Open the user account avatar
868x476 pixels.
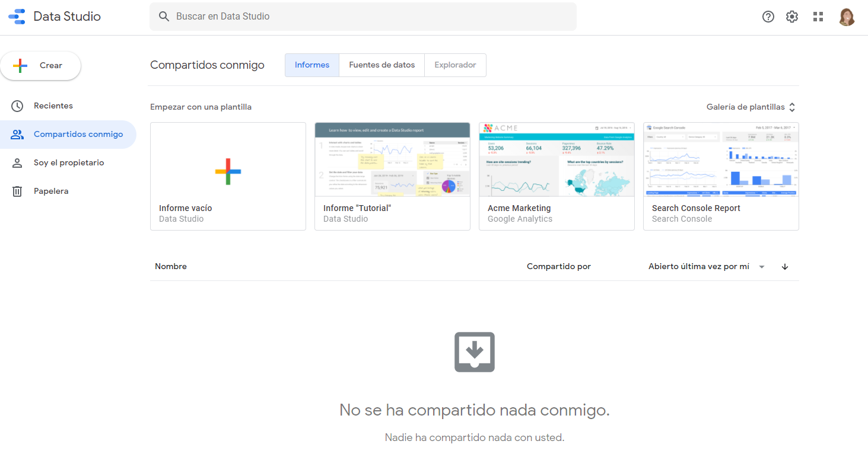(847, 17)
